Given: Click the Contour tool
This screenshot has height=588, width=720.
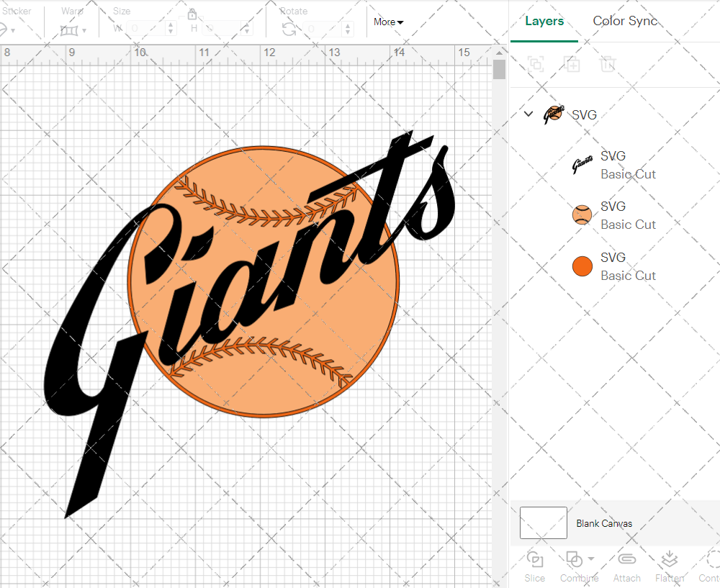Looking at the screenshot, I should [710, 566].
